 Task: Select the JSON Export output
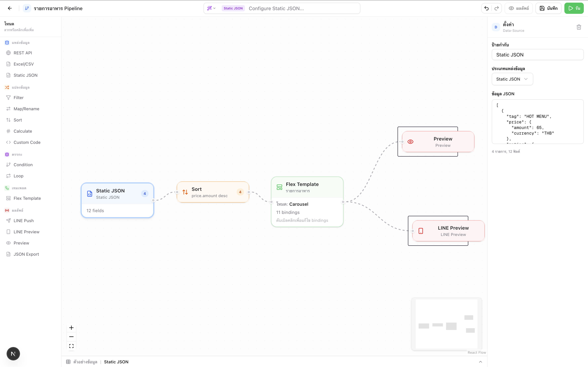pyautogui.click(x=26, y=254)
